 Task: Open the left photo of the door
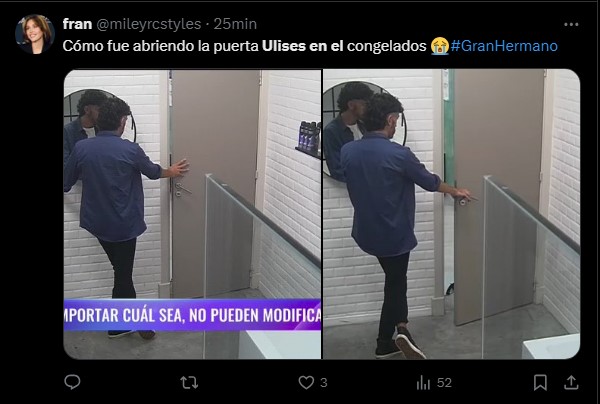(192, 214)
